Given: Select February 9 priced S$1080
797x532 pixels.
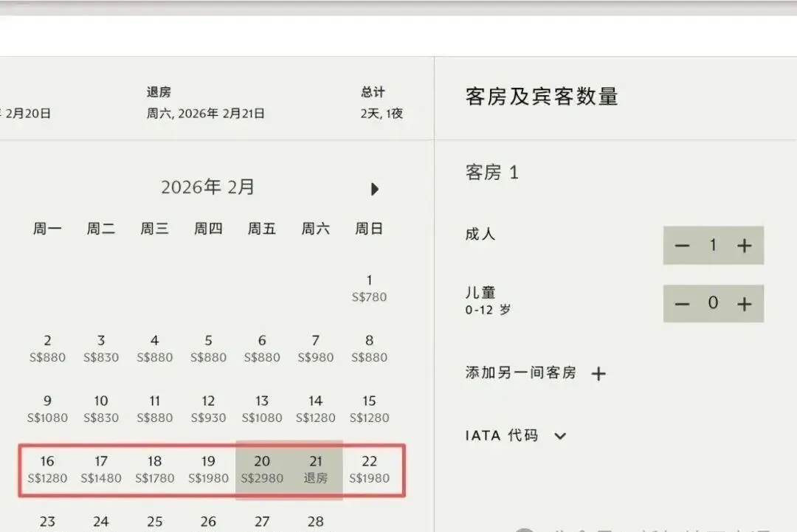Looking at the screenshot, I should 47,409.
